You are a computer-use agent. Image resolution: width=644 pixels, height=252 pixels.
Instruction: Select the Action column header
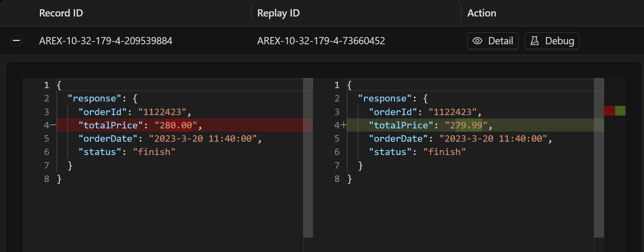(x=482, y=13)
